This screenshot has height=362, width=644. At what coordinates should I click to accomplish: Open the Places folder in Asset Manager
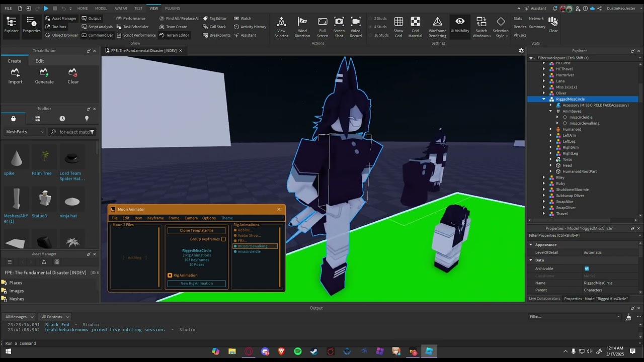coord(16,283)
